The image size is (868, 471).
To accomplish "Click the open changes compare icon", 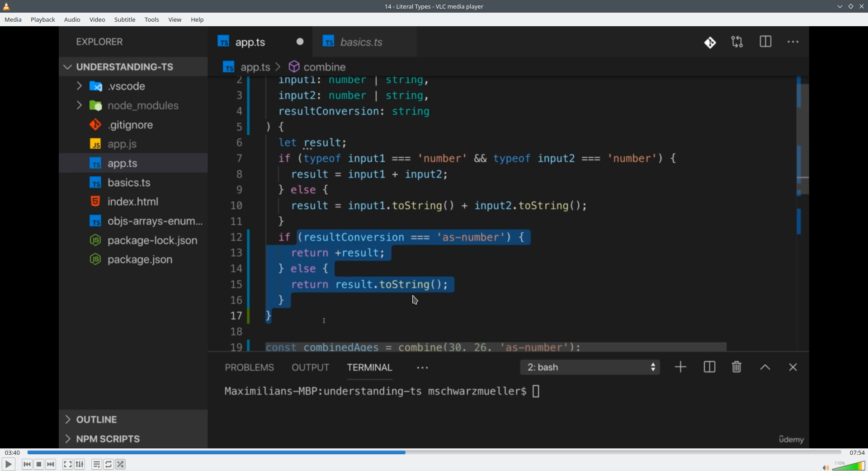I will click(737, 42).
